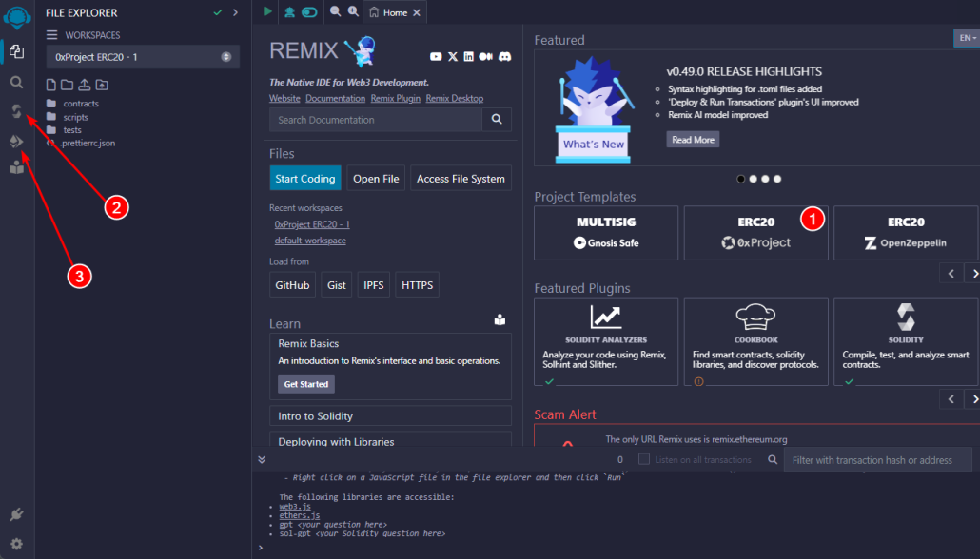Enable Listen on all transactions checkbox

click(644, 459)
